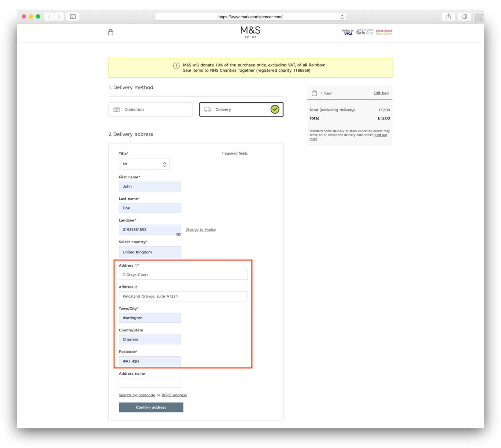This screenshot has height=448, width=501.
Task: Select the Collection delivery method
Action: pyautogui.click(x=150, y=110)
